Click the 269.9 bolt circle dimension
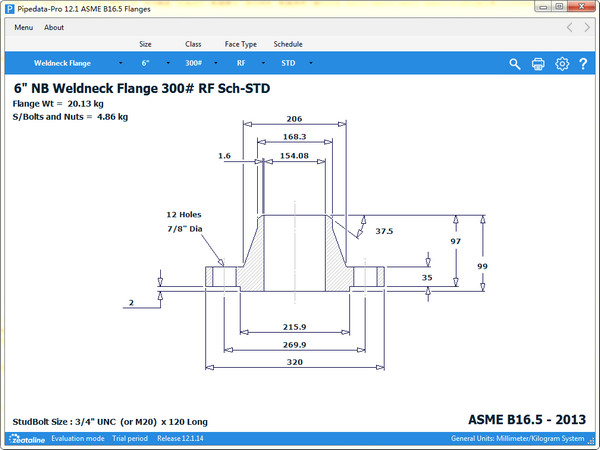The image size is (600, 450). 294,345
